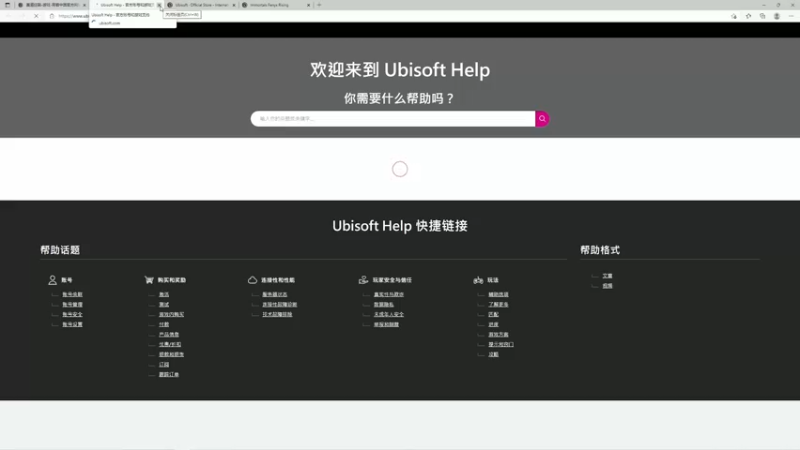Open the 举报和制裁 link
This screenshot has width=800, height=450.
(386, 324)
